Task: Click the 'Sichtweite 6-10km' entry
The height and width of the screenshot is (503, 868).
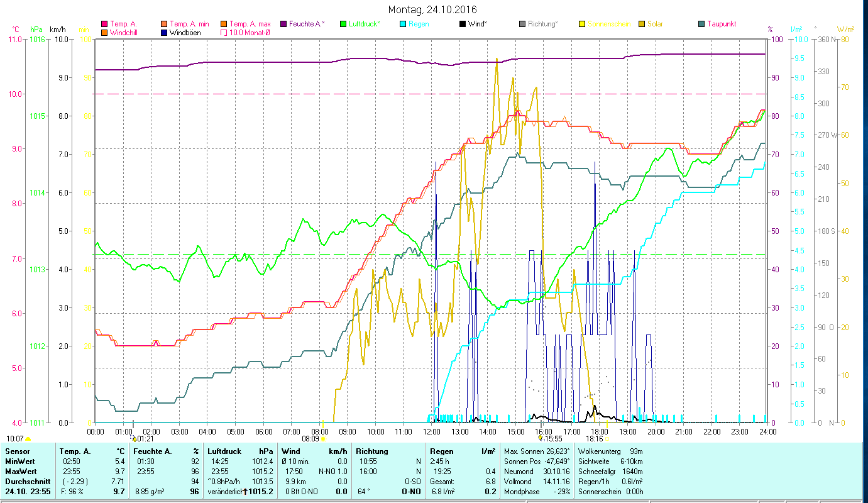Action: click(610, 462)
